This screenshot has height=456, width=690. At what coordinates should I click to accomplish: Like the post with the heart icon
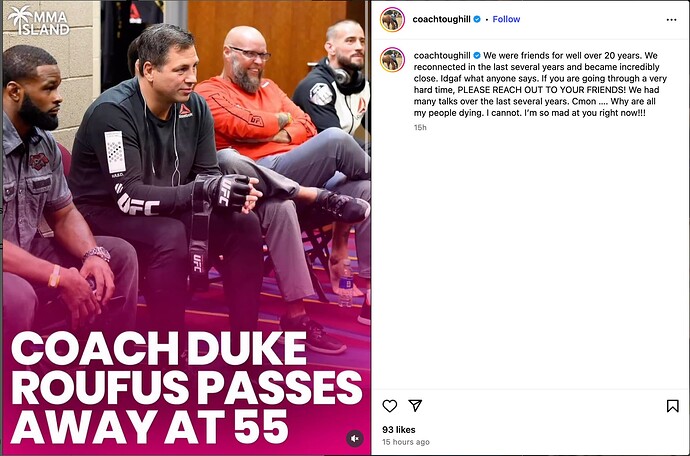[390, 406]
